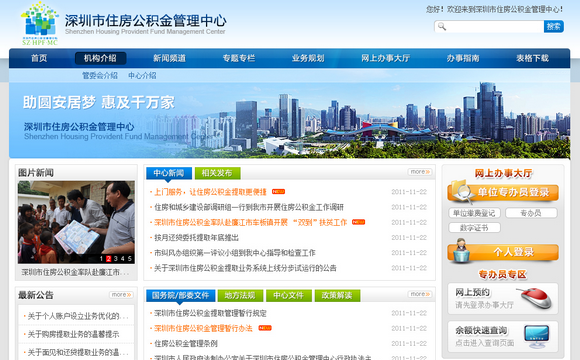
Task: Open 业务规划 navigation item
Action: coord(308,58)
